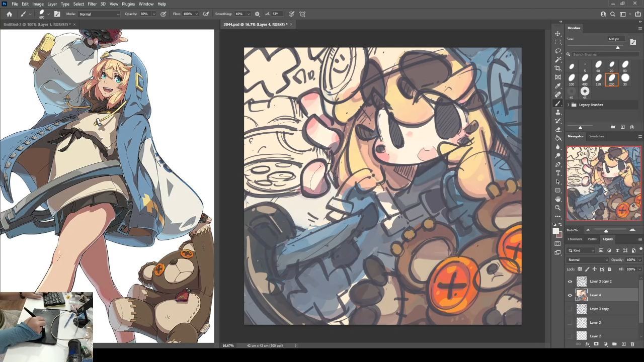This screenshot has width=644, height=362.
Task: Open the Opacity dropdown in options bar
Action: point(154,14)
